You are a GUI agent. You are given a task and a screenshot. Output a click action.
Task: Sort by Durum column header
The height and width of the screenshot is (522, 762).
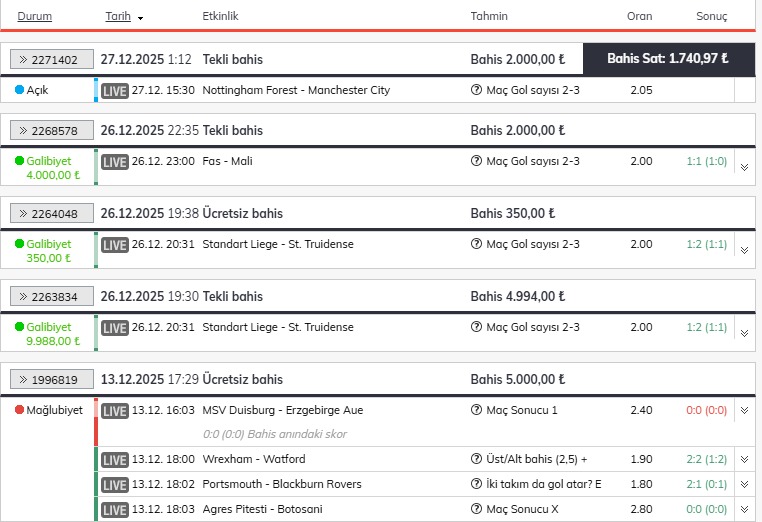pyautogui.click(x=35, y=16)
